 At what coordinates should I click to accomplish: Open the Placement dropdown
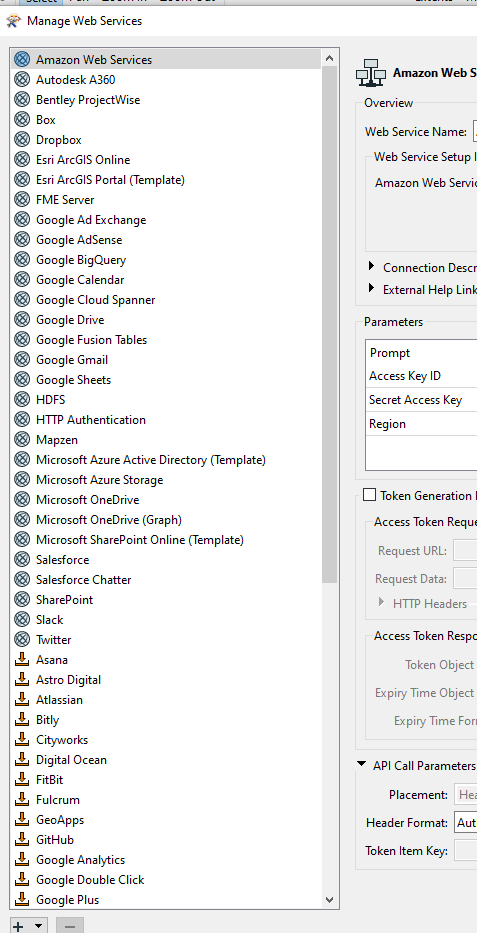(x=466, y=794)
